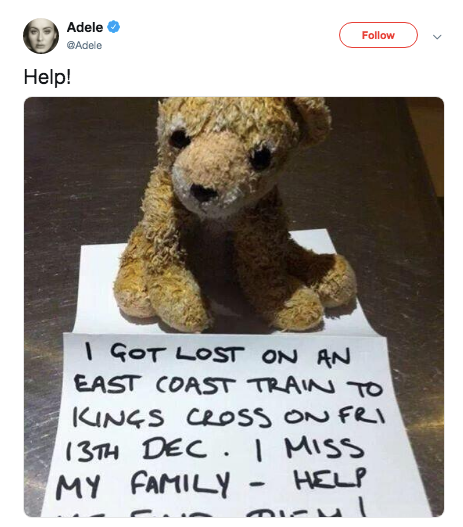Open Adele's profile picture avatar
Screen dimensions: 463x527
(x=41, y=36)
